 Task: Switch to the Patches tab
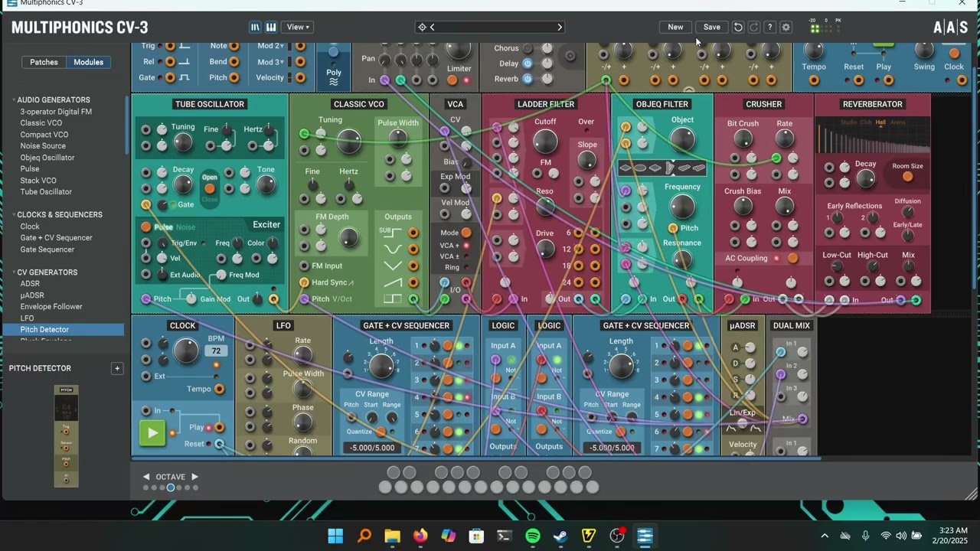[x=44, y=62]
